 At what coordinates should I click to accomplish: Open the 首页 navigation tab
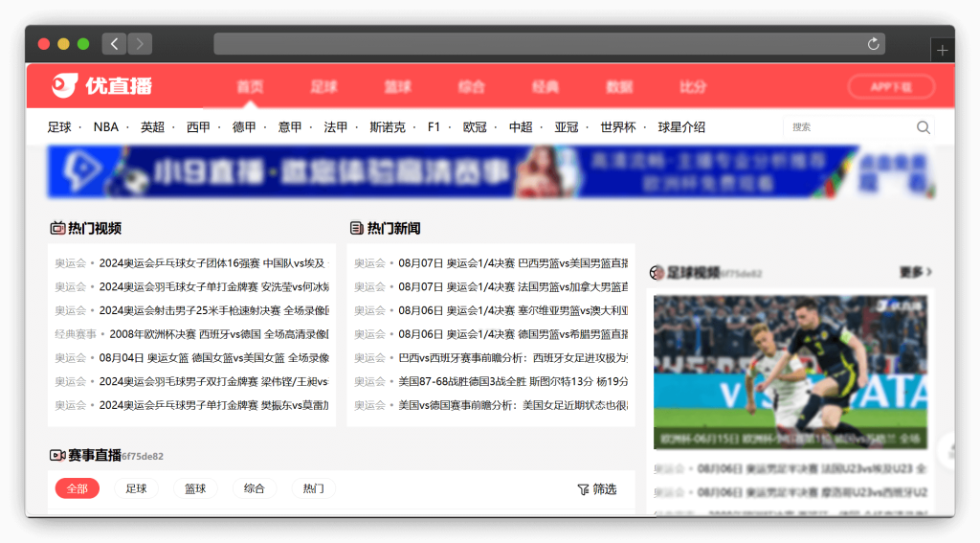(x=250, y=87)
